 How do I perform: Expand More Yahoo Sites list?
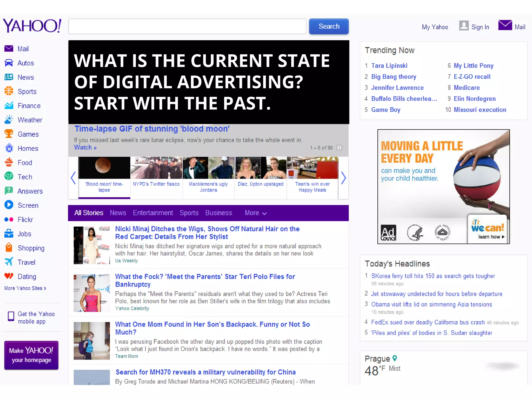pos(25,288)
